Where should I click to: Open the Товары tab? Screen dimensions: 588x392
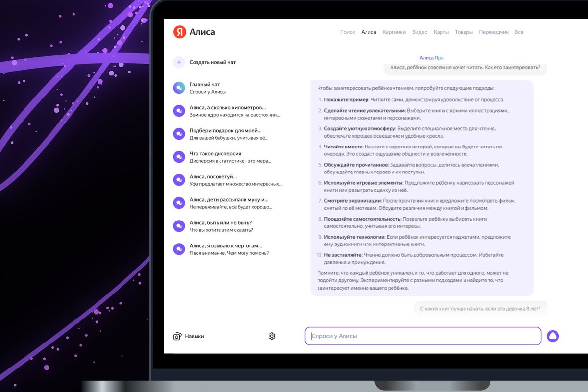[x=464, y=32]
